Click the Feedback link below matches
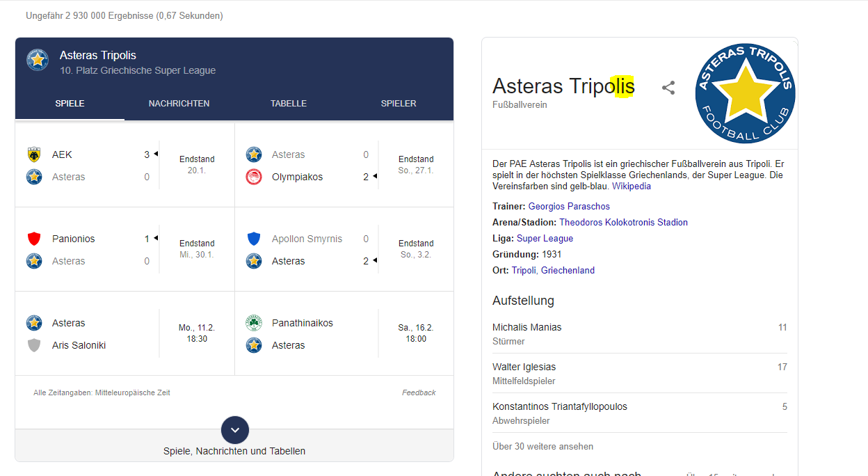 419,392
